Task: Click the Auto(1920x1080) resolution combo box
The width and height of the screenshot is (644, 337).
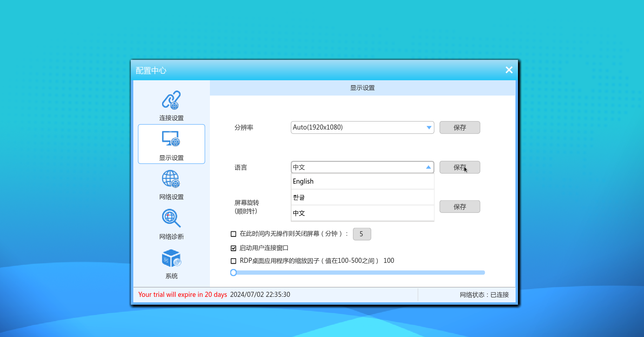Action: coord(362,128)
